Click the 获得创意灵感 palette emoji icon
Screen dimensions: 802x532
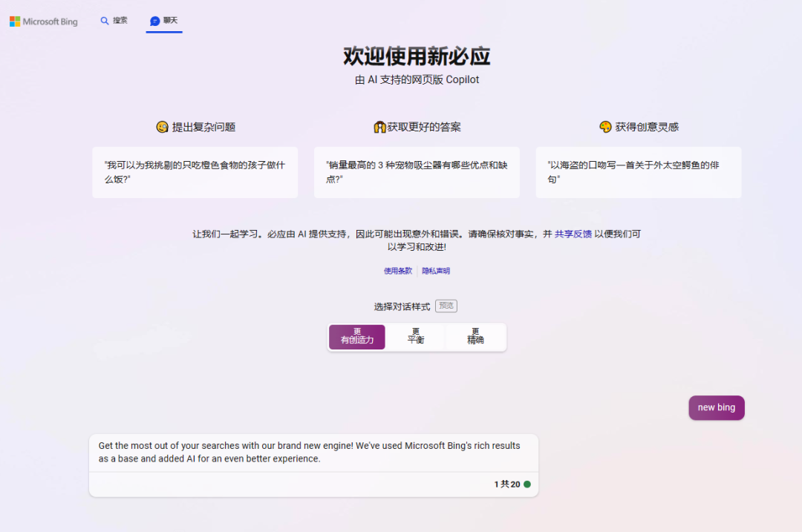coord(605,127)
